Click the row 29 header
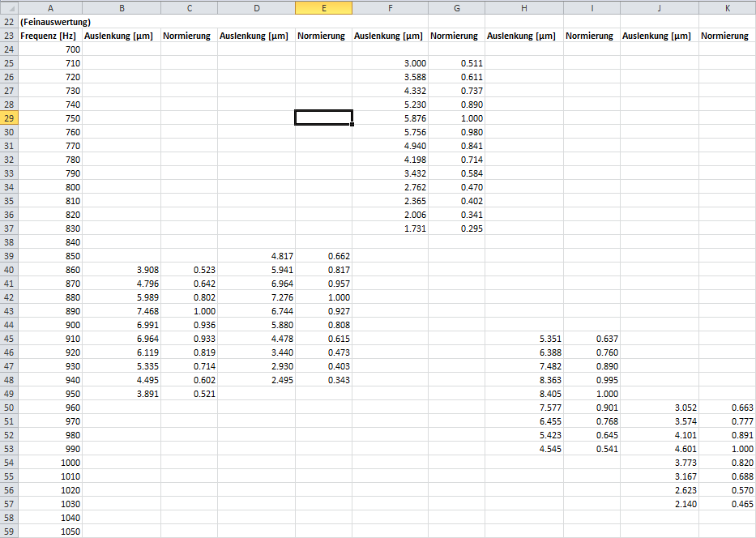 click(x=9, y=117)
